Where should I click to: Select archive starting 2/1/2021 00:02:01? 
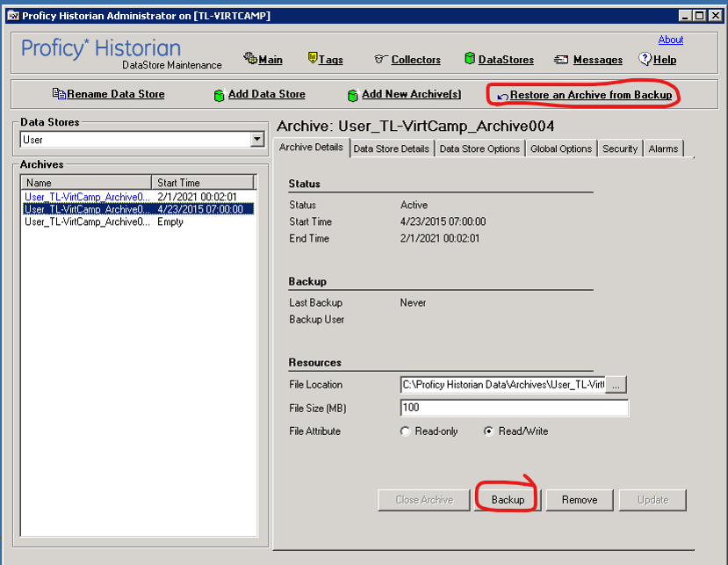click(138, 197)
